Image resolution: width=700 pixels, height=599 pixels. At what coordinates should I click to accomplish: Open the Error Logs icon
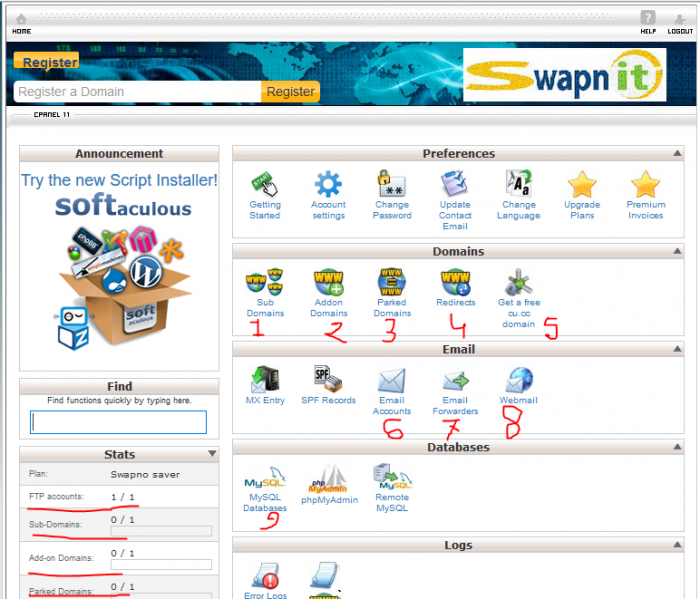265,575
